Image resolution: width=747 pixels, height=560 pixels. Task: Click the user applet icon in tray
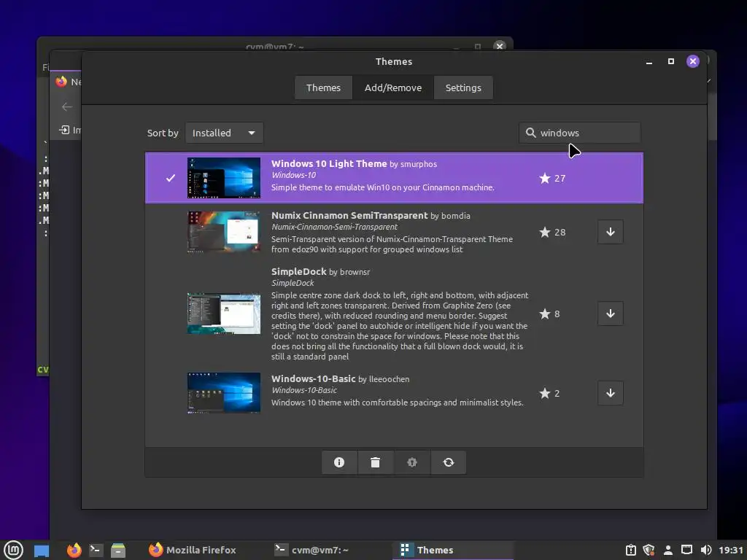pyautogui.click(x=668, y=550)
